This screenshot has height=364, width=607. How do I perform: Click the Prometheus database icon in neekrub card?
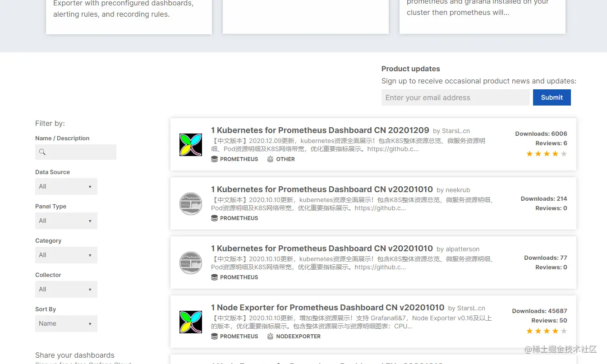[215, 218]
